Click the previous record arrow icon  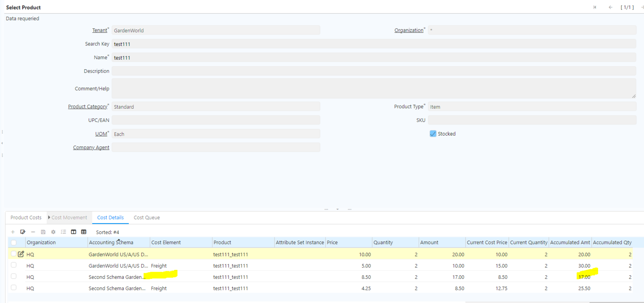tap(611, 7)
